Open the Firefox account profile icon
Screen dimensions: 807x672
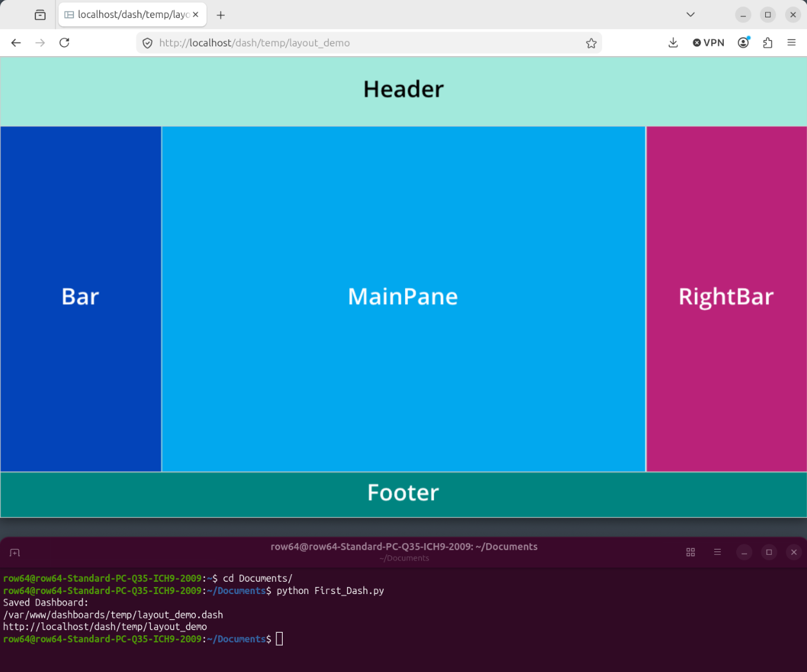[744, 43]
